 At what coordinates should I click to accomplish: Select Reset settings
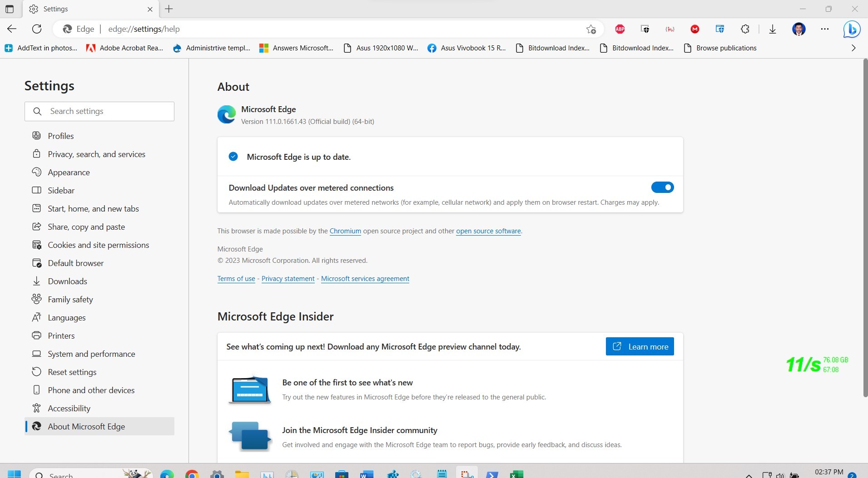(99, 372)
